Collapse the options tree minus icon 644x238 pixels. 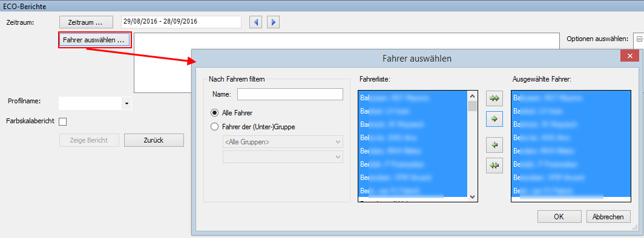pos(639,39)
